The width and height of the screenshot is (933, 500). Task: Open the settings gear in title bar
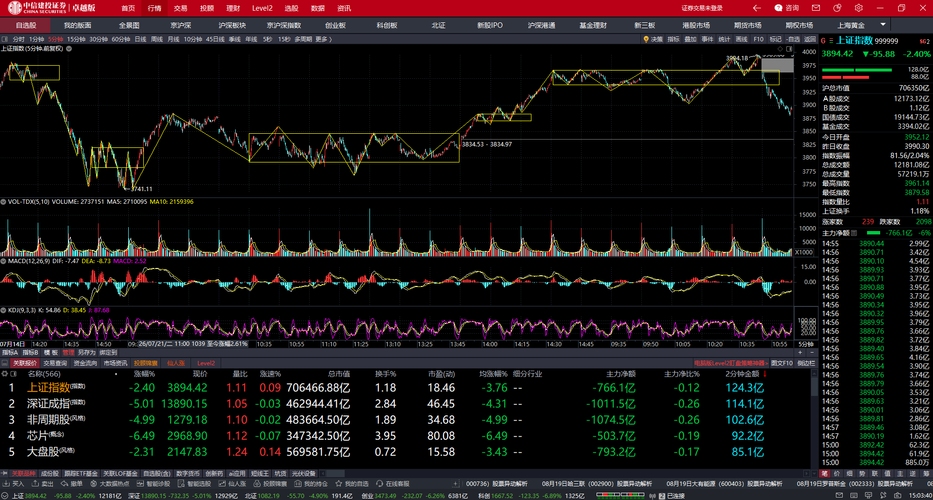[x=859, y=8]
